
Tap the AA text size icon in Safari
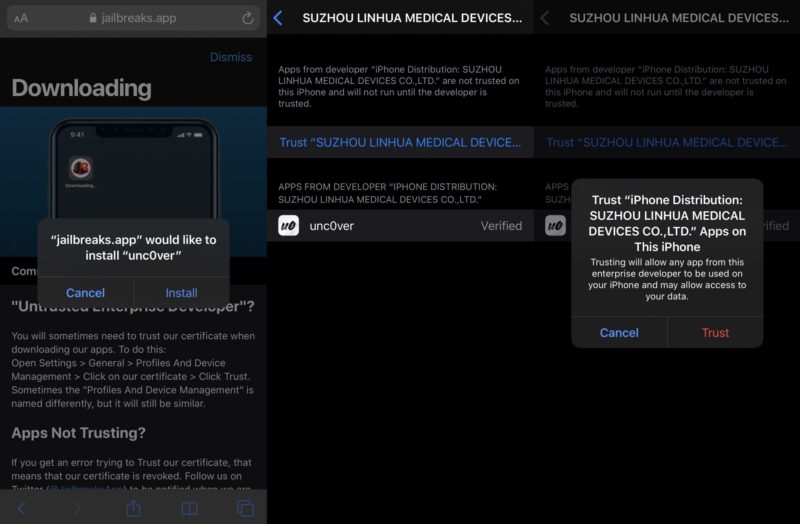pos(21,18)
